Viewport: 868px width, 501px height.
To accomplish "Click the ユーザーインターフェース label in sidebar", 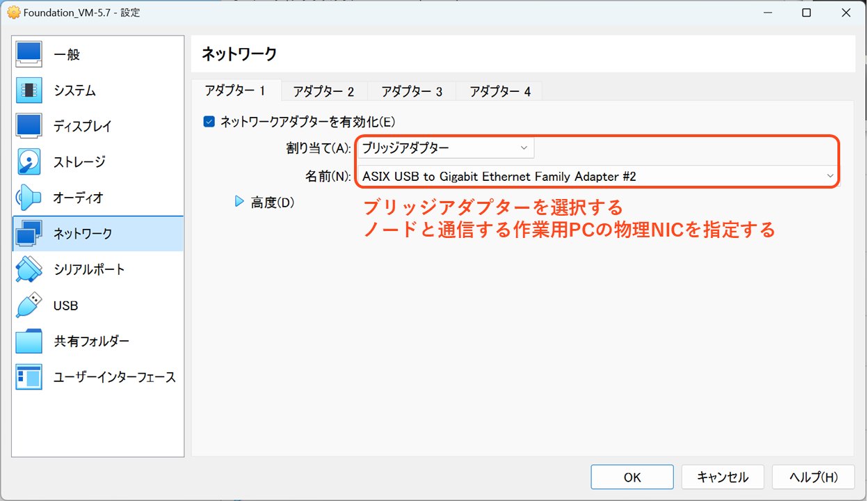I will click(x=115, y=377).
